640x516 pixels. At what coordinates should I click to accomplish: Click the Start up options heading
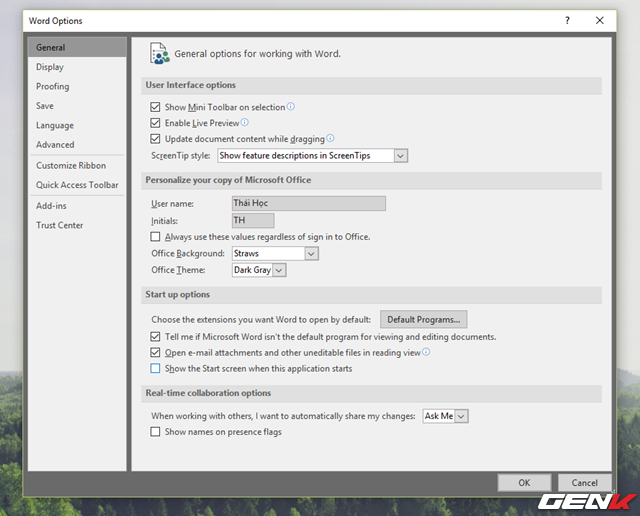pos(178,294)
